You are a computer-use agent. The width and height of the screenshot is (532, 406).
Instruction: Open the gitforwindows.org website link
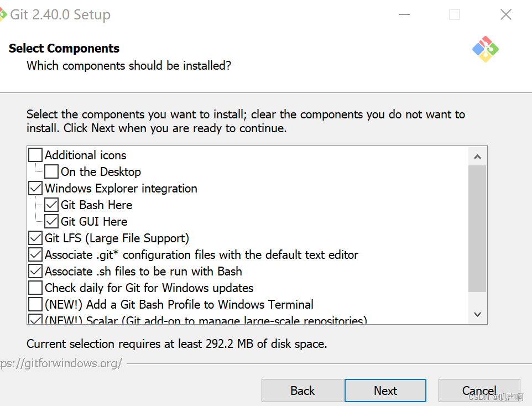[61, 363]
